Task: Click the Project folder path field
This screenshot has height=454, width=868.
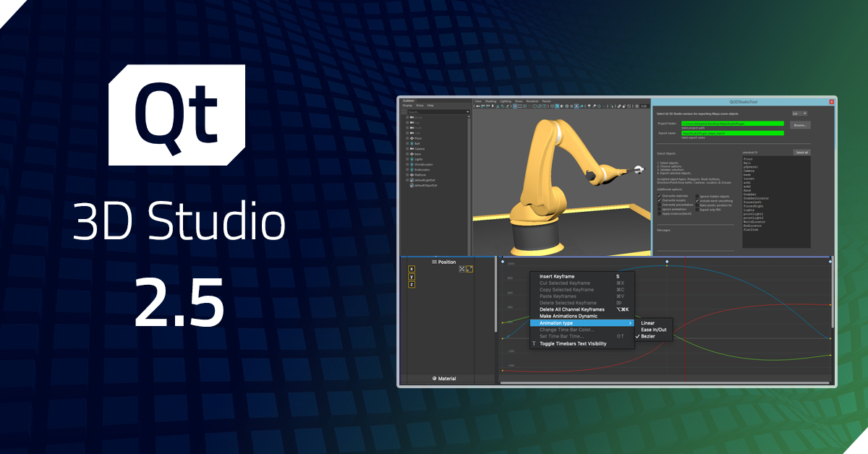Action: click(731, 124)
